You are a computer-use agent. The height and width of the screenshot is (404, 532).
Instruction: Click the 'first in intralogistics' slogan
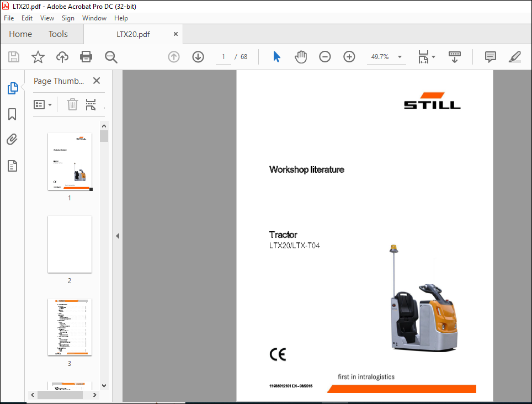[x=366, y=376]
